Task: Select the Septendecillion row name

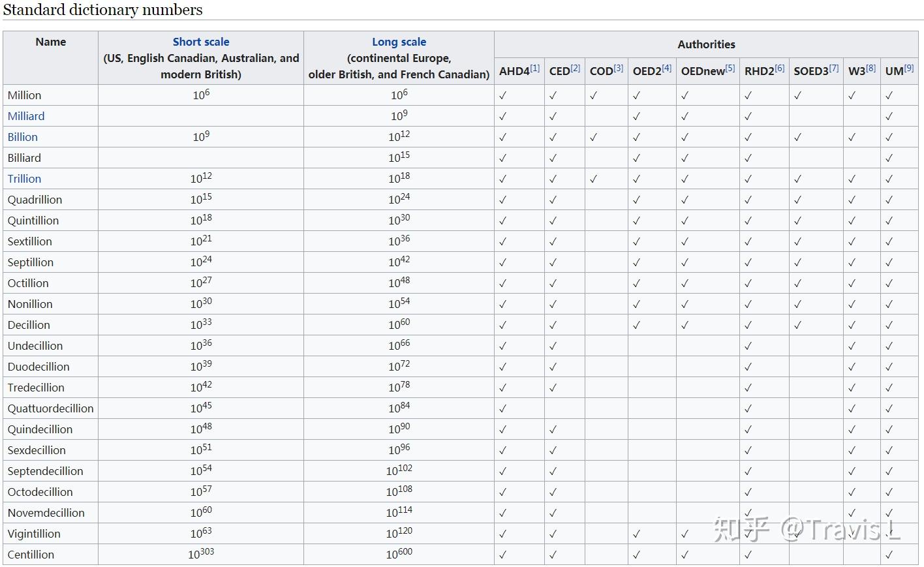Action: point(46,471)
